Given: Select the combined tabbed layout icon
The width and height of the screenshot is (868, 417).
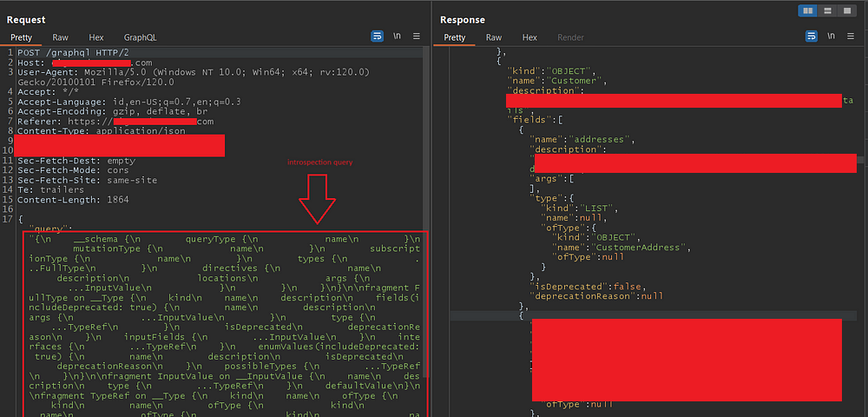Looking at the screenshot, I should [x=845, y=10].
